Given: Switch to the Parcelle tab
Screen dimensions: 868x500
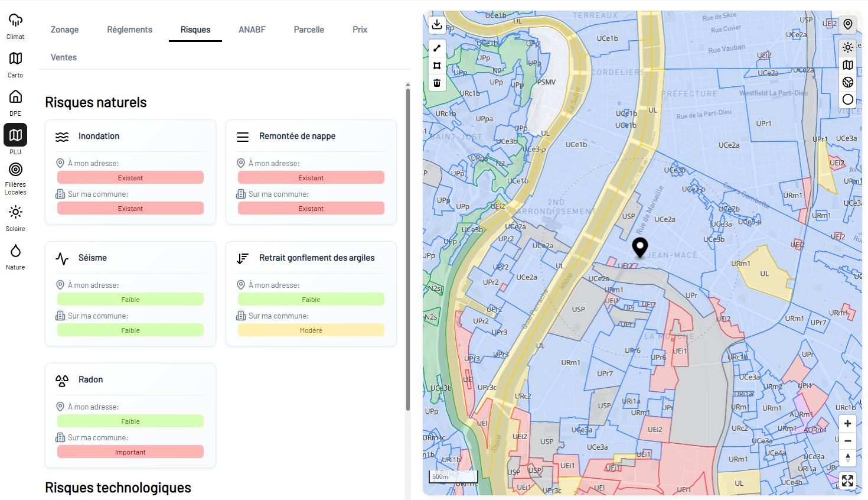Looking at the screenshot, I should 309,30.
